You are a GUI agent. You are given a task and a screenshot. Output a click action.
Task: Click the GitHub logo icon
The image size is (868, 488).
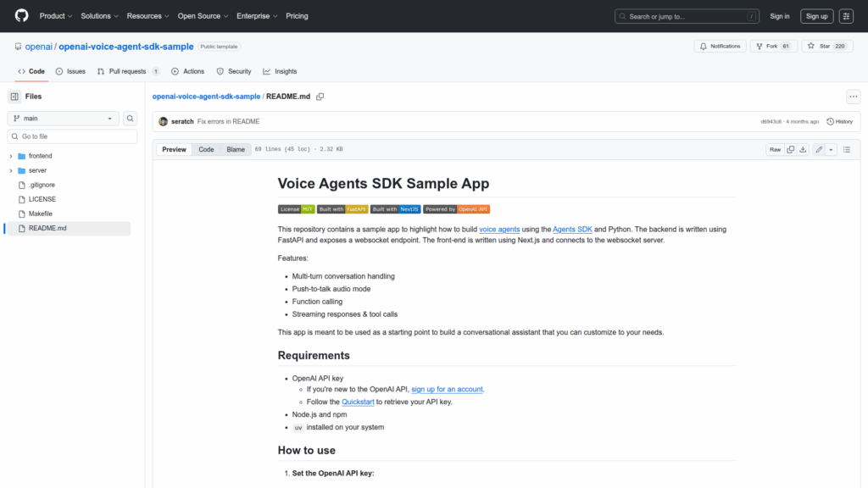coord(21,16)
